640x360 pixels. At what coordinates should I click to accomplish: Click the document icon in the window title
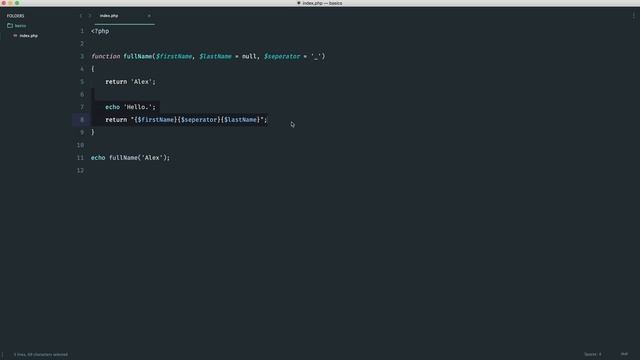[298, 3]
